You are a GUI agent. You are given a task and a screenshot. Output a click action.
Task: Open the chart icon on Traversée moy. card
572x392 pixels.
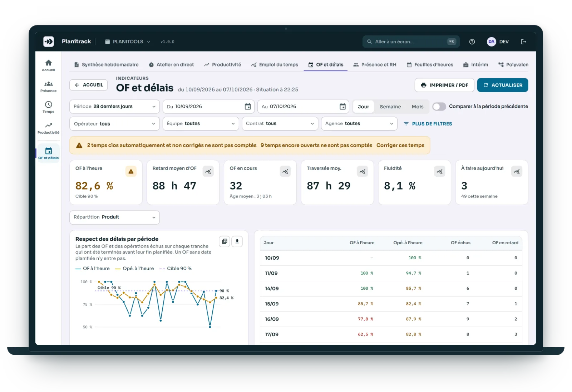click(x=362, y=172)
